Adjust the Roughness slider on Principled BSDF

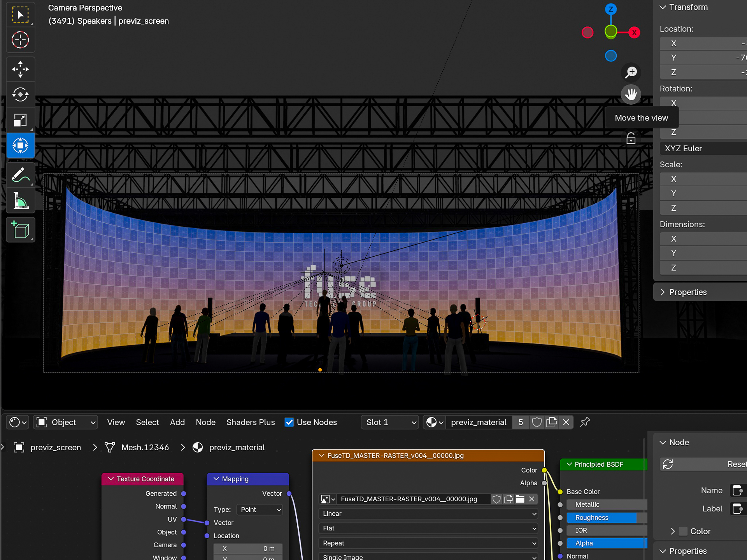tap(607, 518)
